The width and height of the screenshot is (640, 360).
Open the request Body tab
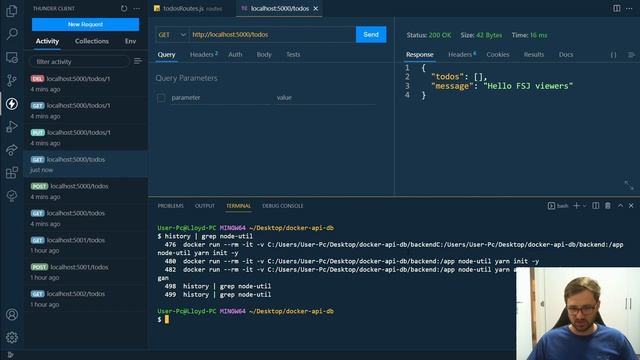[x=264, y=54]
